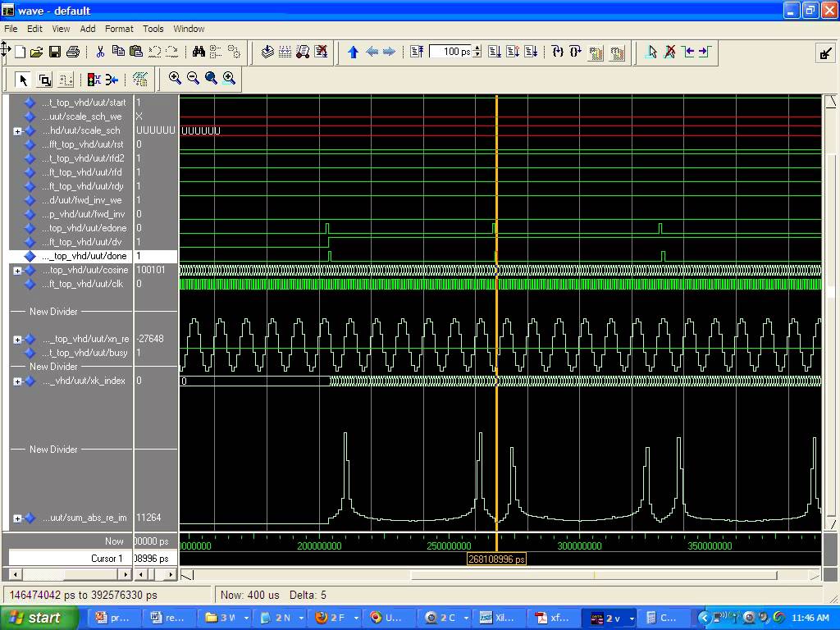Paste using the clipboard icon

click(136, 52)
